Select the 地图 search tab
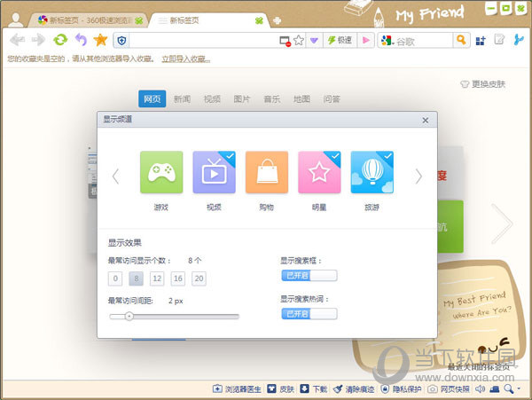 pos(301,99)
